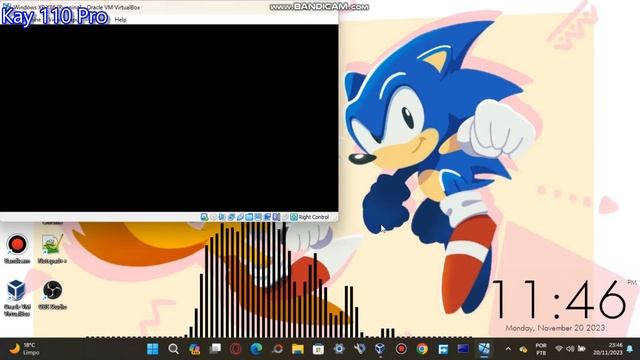Click the network adapter indicator in VirtualBox
The height and width of the screenshot is (360, 640).
click(231, 217)
